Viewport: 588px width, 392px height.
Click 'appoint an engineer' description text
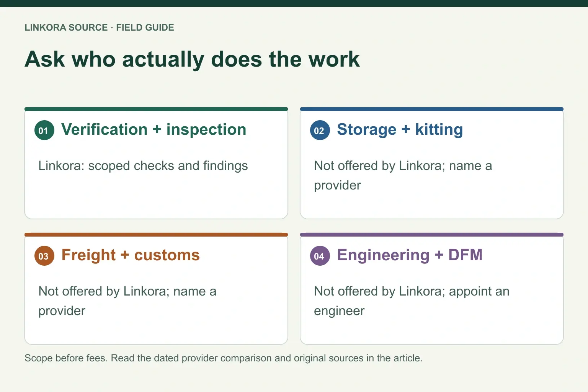412,301
